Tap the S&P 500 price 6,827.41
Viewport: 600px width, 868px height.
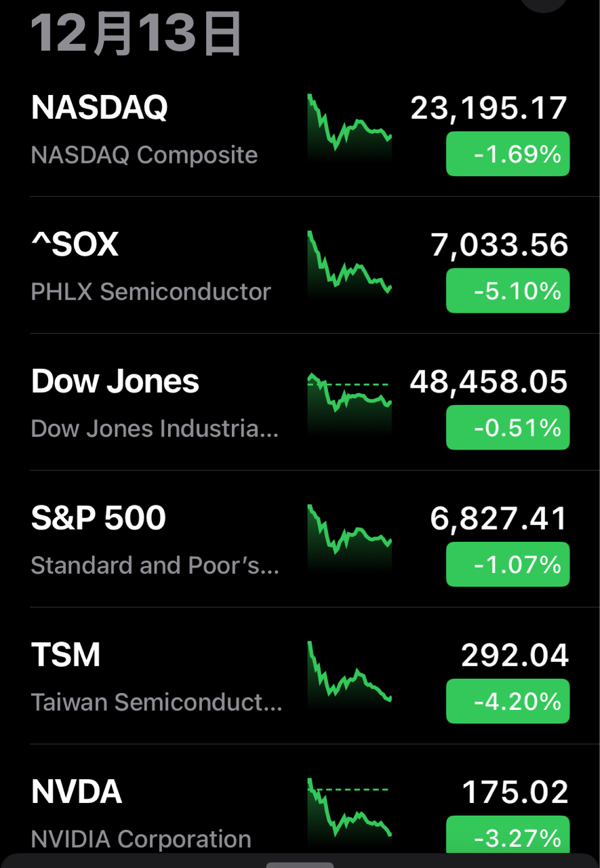(499, 519)
